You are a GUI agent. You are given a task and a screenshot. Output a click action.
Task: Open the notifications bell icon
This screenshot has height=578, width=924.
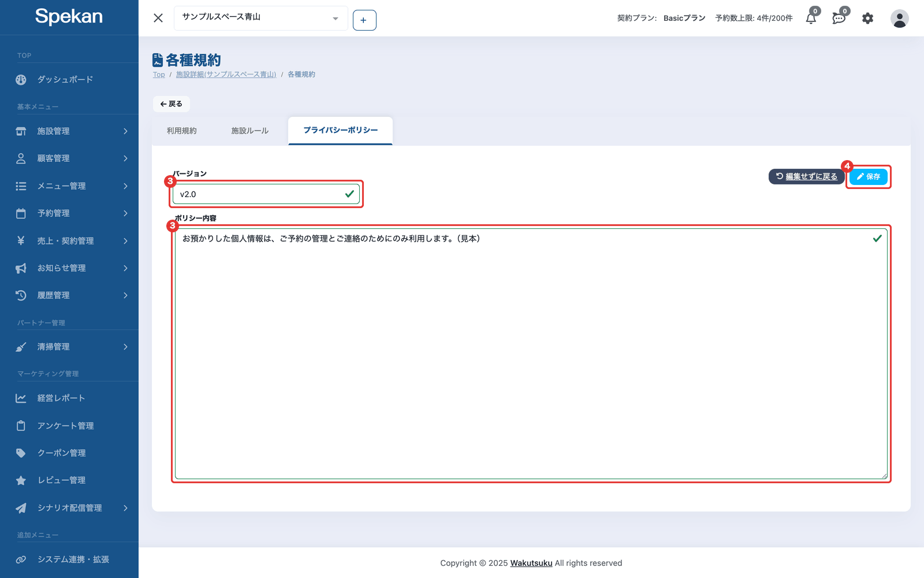[x=811, y=18]
